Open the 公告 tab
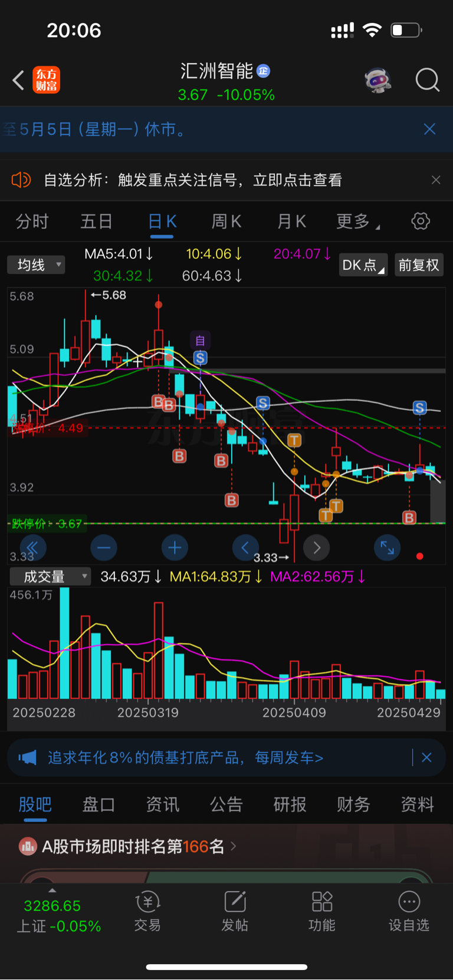453x980 pixels. tap(226, 805)
